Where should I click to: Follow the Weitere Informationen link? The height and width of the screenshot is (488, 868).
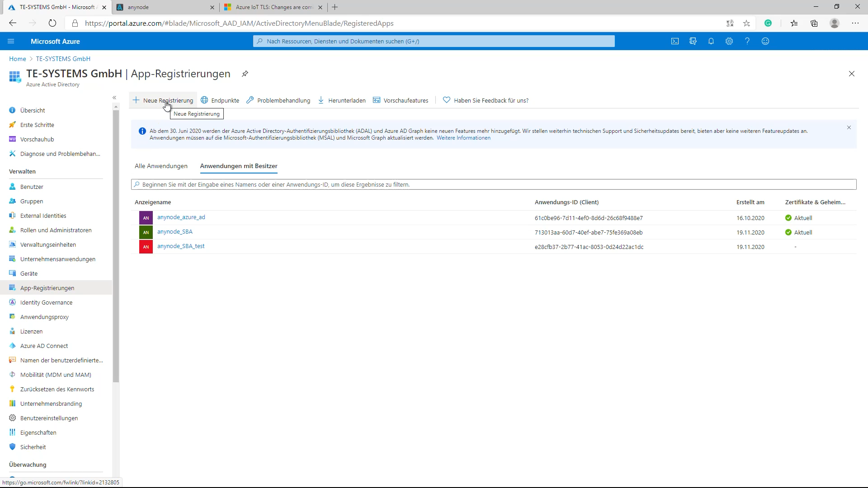(x=463, y=138)
